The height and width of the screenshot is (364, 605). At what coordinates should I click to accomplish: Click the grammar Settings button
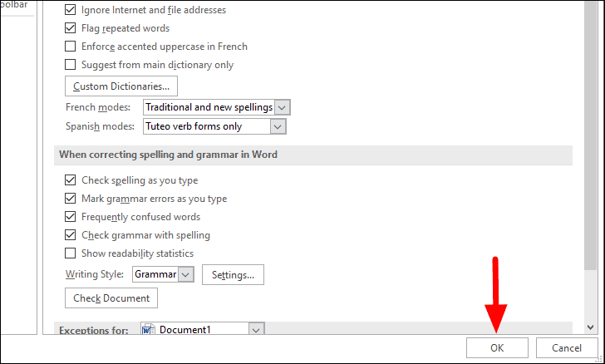[x=233, y=275]
